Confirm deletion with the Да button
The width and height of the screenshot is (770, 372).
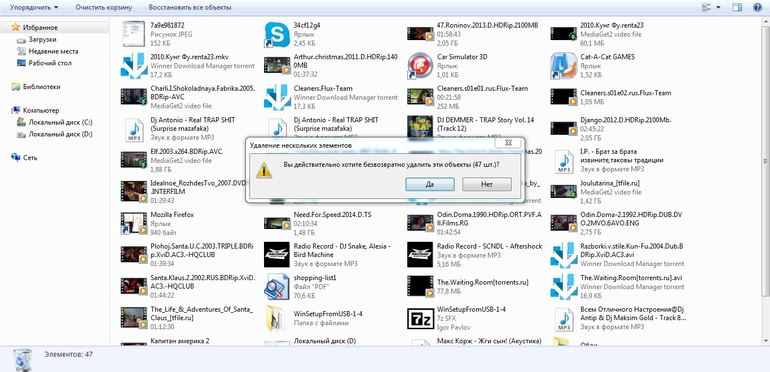[430, 185]
